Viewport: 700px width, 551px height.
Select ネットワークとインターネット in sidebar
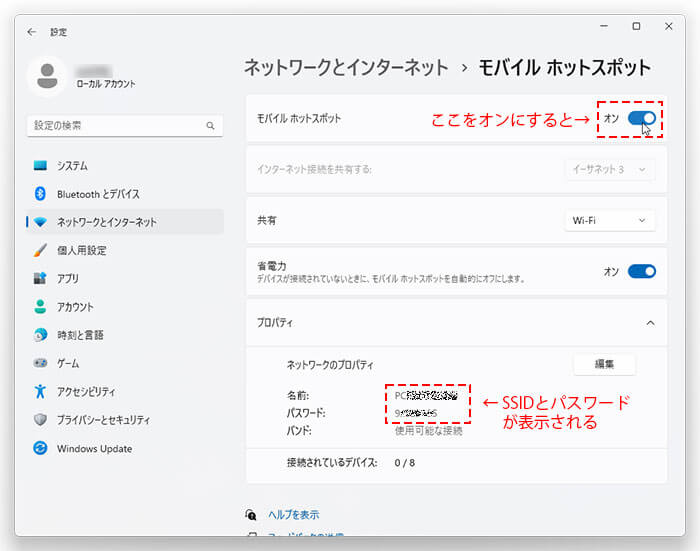pos(125,222)
